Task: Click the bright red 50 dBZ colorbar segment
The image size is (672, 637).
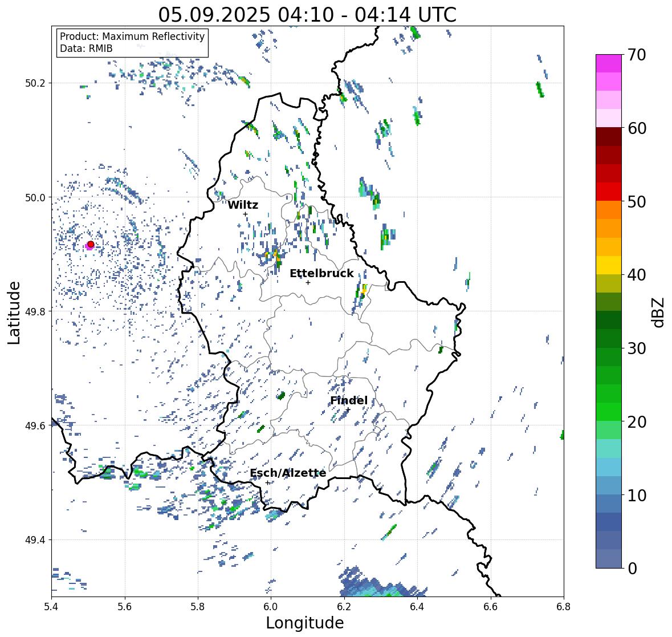Action: (609, 192)
